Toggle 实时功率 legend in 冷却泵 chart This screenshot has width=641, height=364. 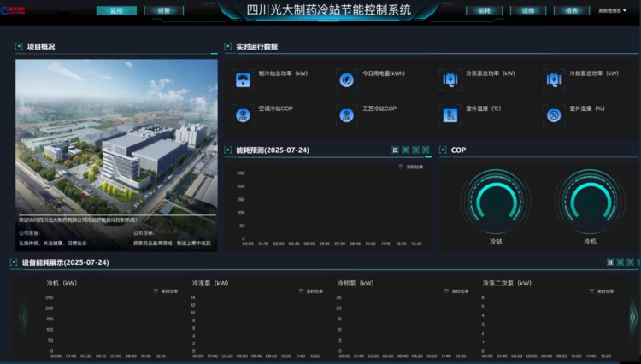click(x=456, y=291)
